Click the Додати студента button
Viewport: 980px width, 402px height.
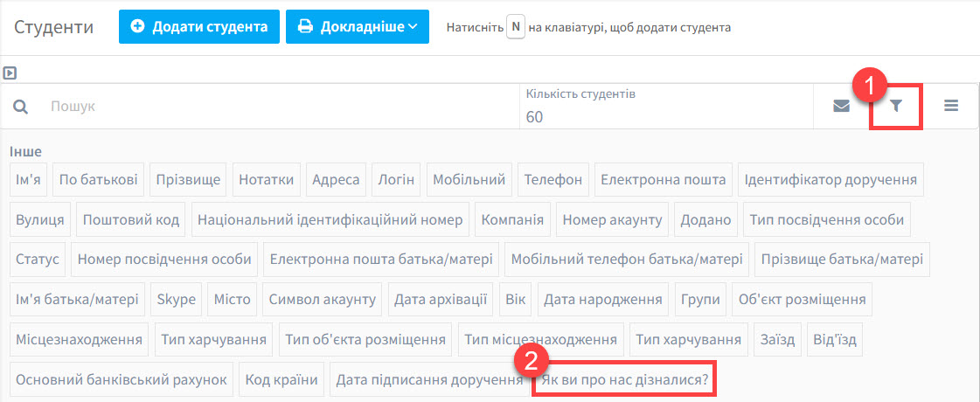(x=199, y=27)
